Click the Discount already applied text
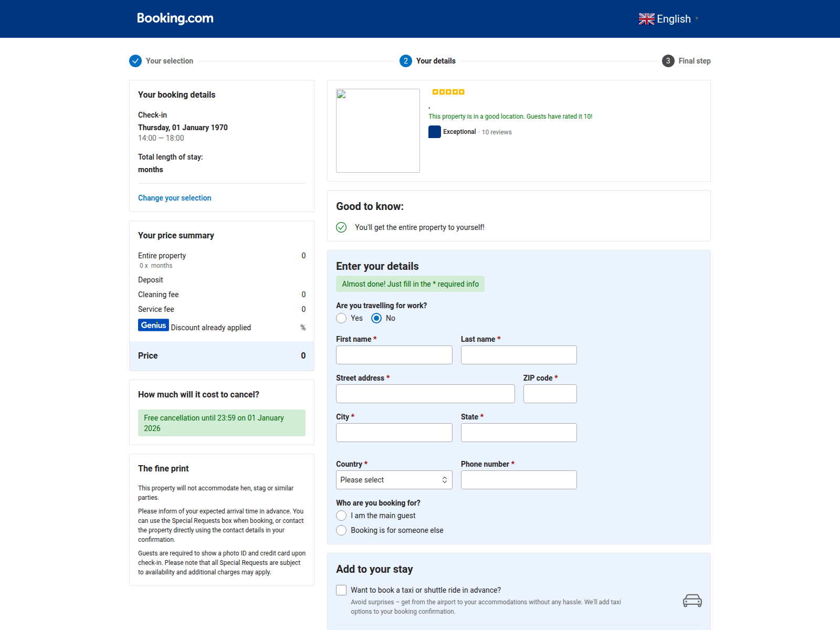Screen dimensions: 840x630 211,328
